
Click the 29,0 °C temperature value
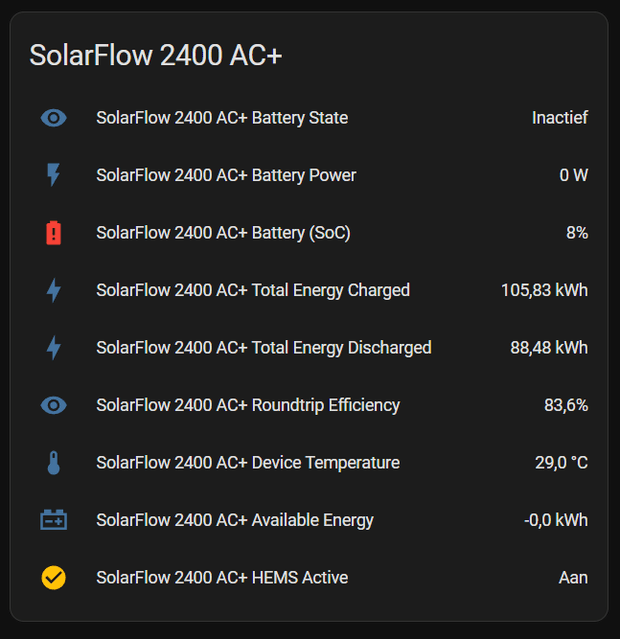tap(561, 463)
